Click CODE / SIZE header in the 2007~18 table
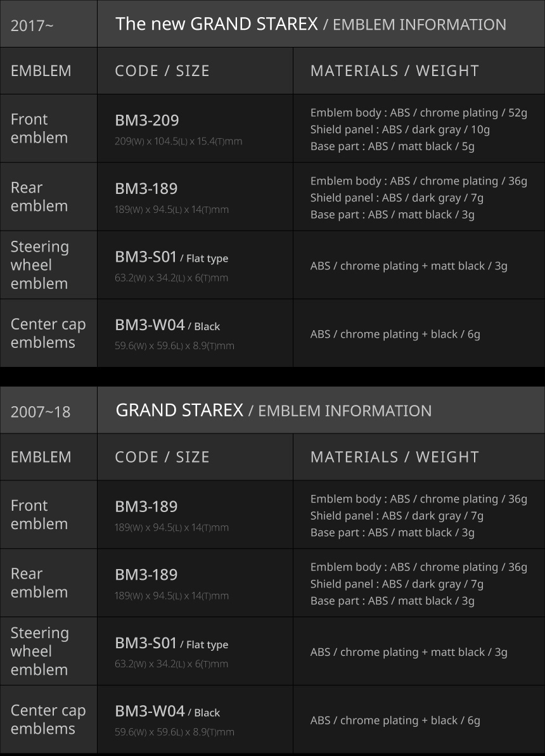The height and width of the screenshot is (756, 545). point(162,457)
